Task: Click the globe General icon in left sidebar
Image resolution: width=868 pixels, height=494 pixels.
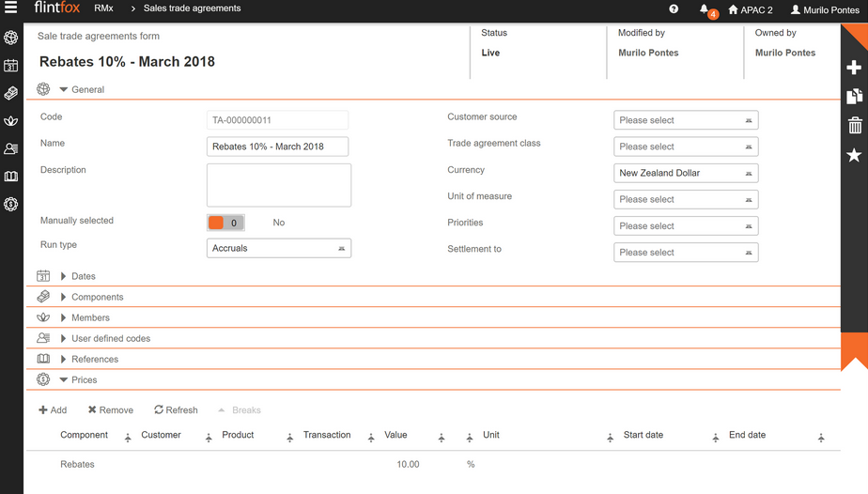Action: 10,38
